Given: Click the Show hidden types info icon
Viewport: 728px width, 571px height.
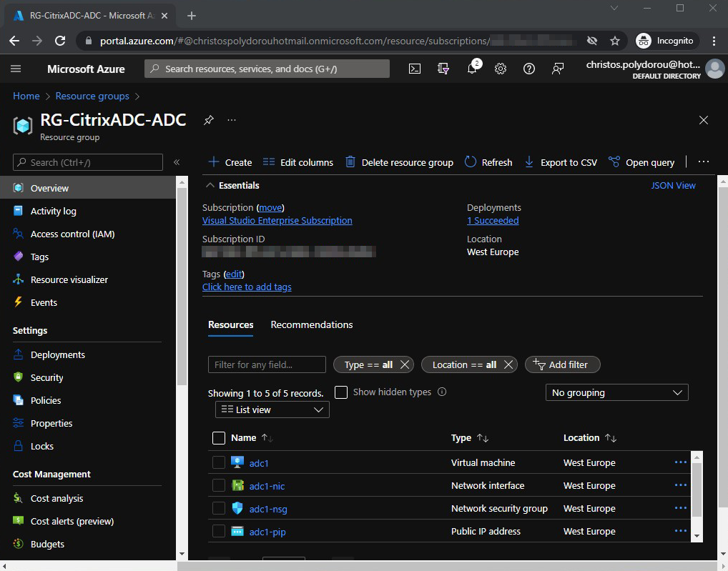Looking at the screenshot, I should coord(442,392).
